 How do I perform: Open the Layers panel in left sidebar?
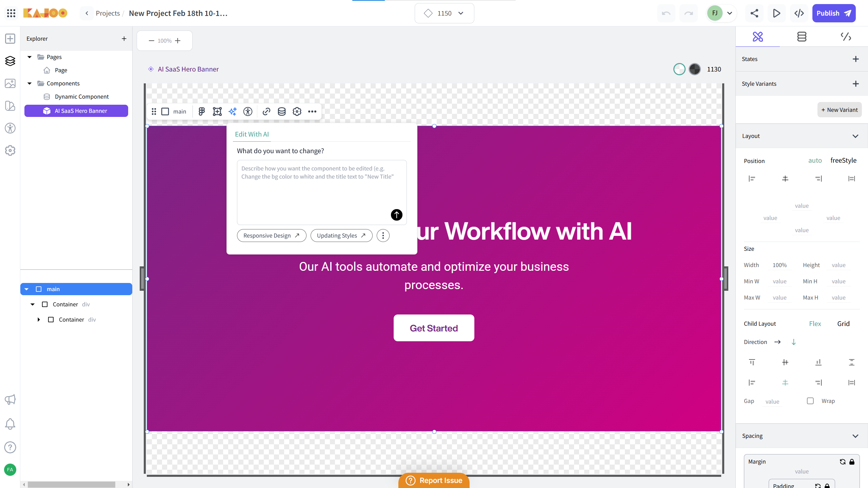(10, 61)
